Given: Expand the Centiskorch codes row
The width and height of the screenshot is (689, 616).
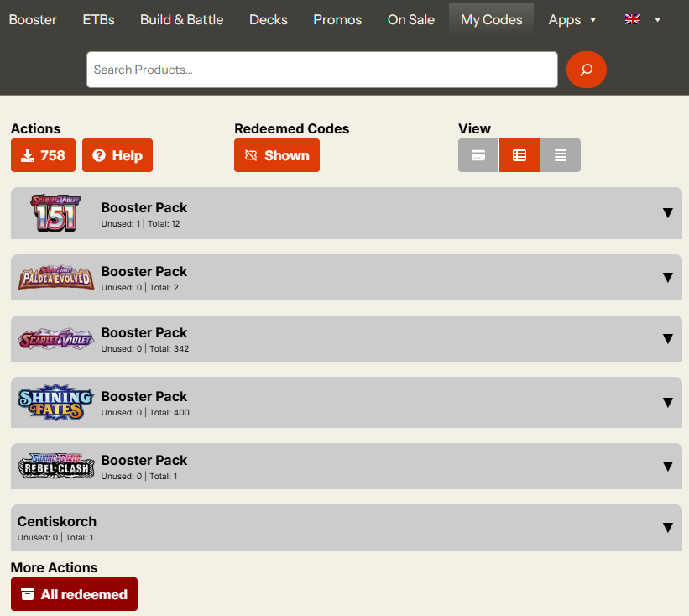Looking at the screenshot, I should (667, 527).
